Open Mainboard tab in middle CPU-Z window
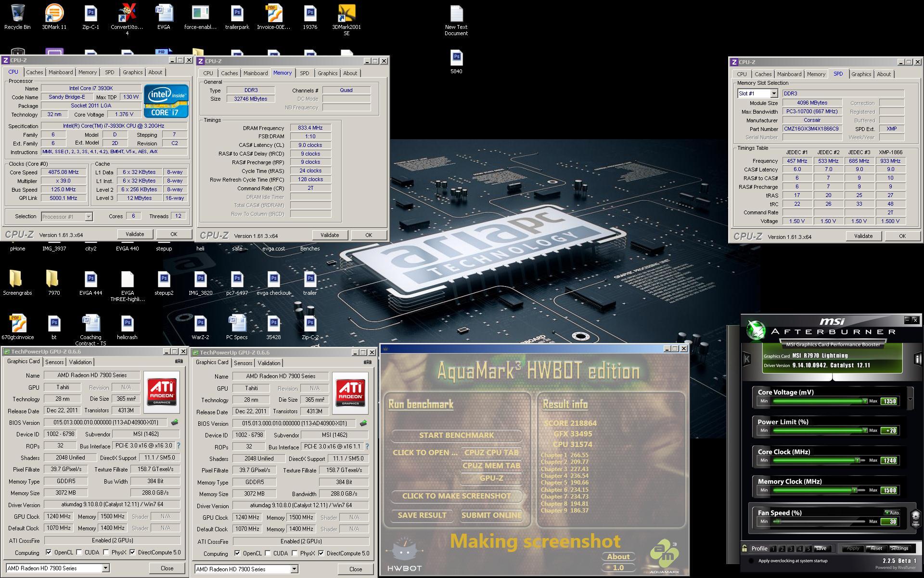The height and width of the screenshot is (578, 924). click(x=255, y=73)
